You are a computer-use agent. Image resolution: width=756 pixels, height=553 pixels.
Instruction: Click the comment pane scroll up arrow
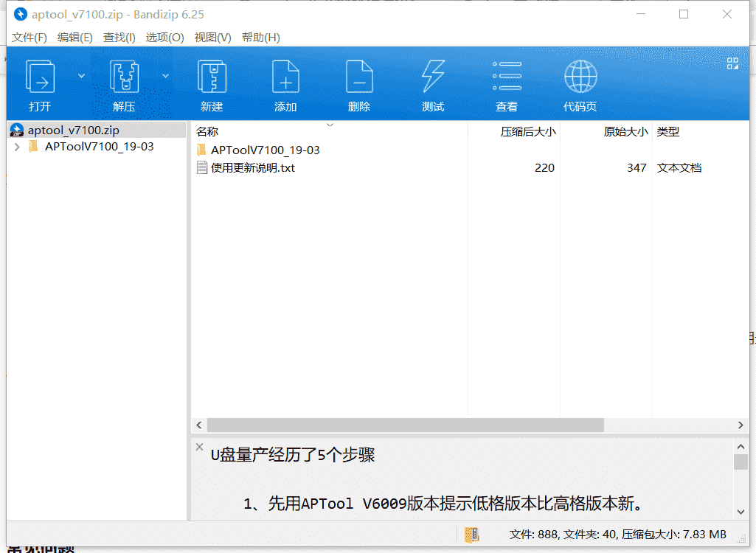point(741,446)
